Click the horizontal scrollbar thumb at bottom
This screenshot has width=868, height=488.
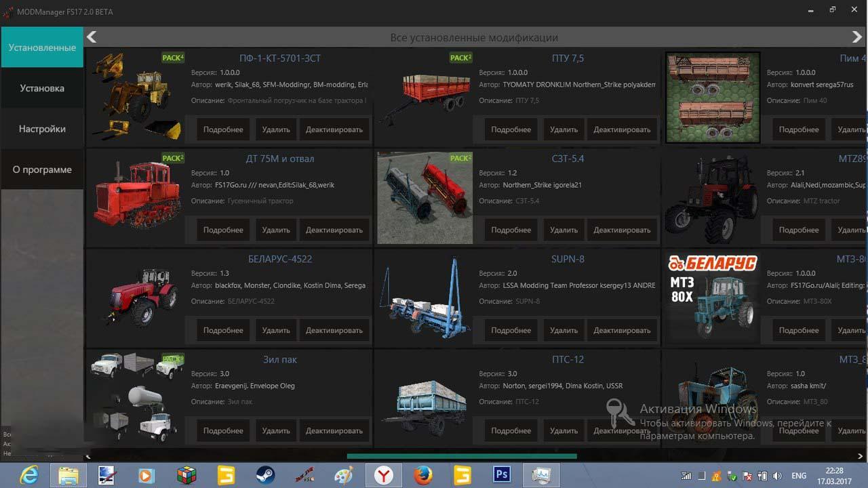[461, 456]
